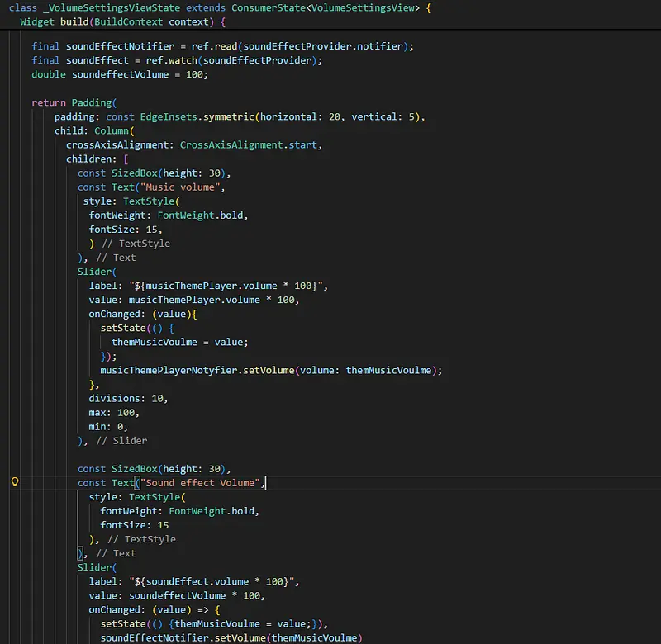Click the max: 100 property

point(114,412)
